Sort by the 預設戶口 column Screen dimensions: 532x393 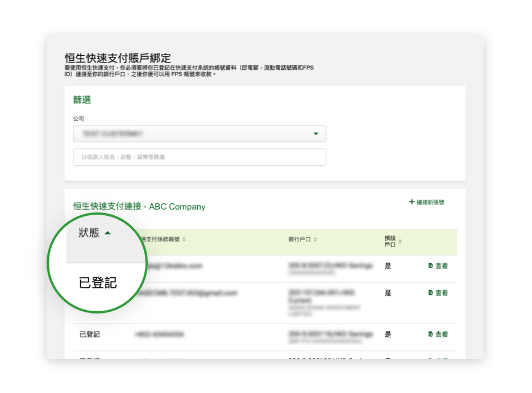coord(393,241)
